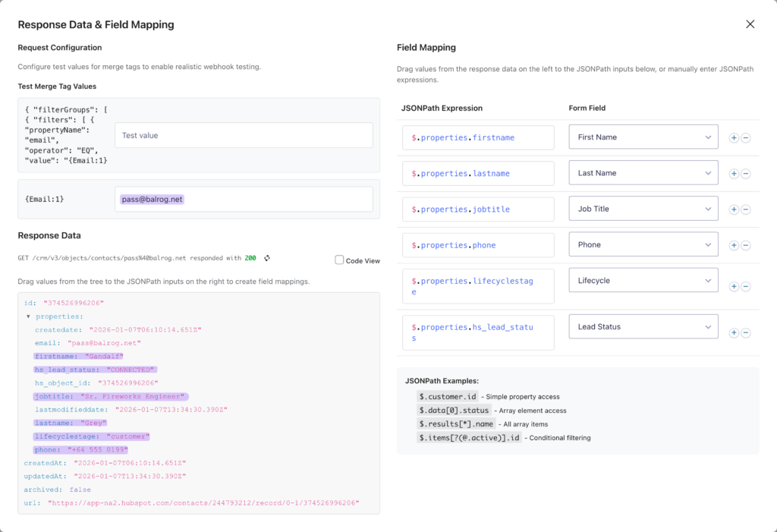Refresh the webhook response request
The width and height of the screenshot is (777, 532).
tap(268, 257)
